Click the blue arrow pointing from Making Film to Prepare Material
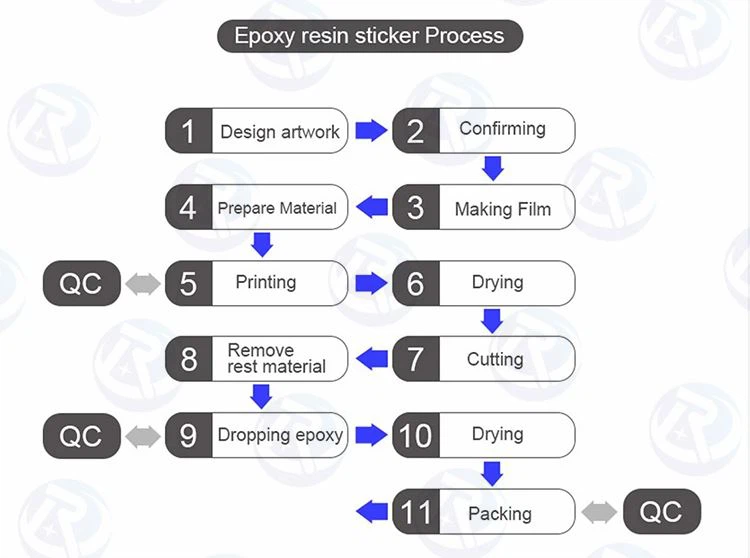Image resolution: width=750 pixels, height=558 pixels. tap(372, 207)
